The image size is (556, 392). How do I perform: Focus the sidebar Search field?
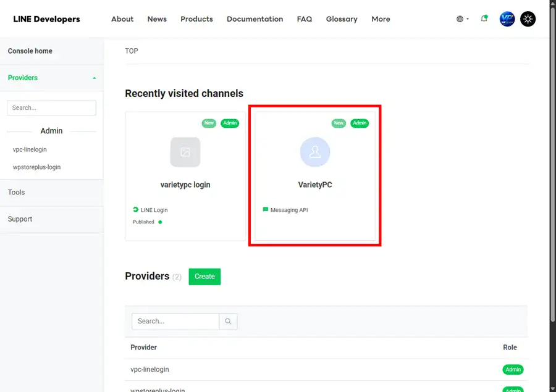[x=51, y=108]
